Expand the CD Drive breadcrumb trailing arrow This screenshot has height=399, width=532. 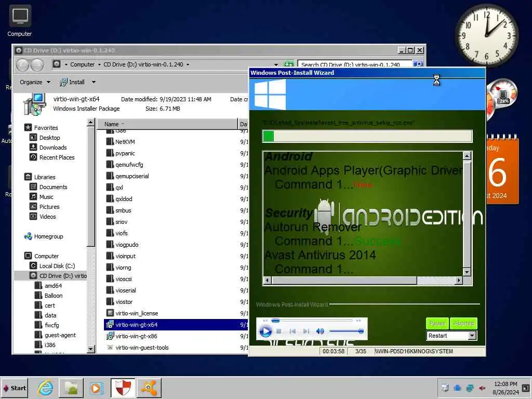(188, 64)
